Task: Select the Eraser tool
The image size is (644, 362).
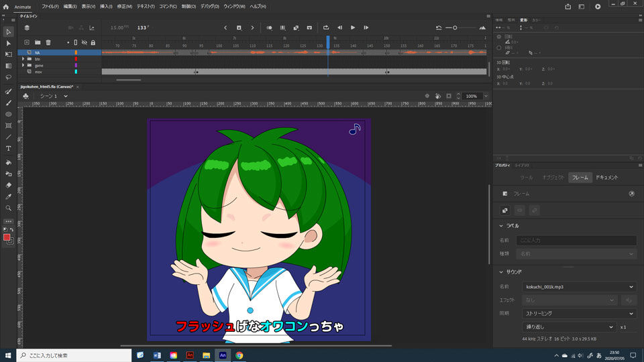Action: 8,184
